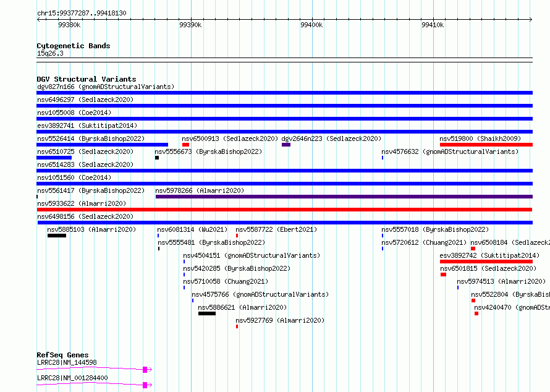Select nsv5555481 (ByrskaBishop2022) label

[x=211, y=242]
